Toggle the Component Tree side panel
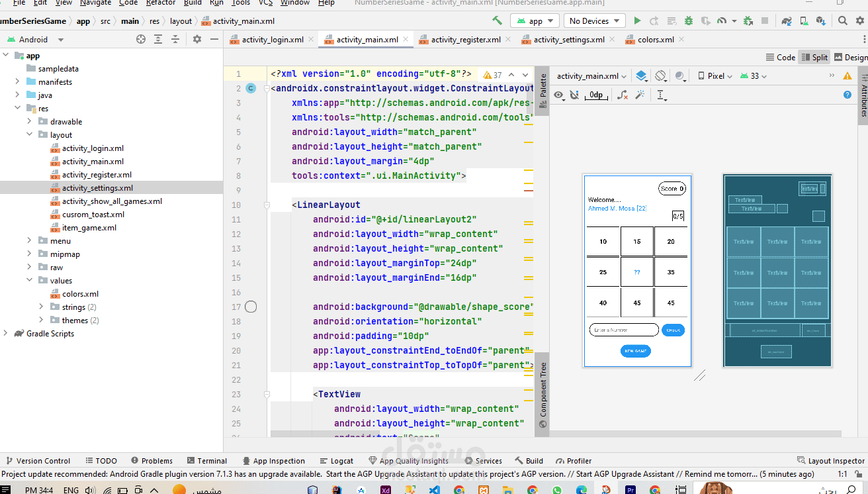Image resolution: width=868 pixels, height=494 pixels. (542, 395)
